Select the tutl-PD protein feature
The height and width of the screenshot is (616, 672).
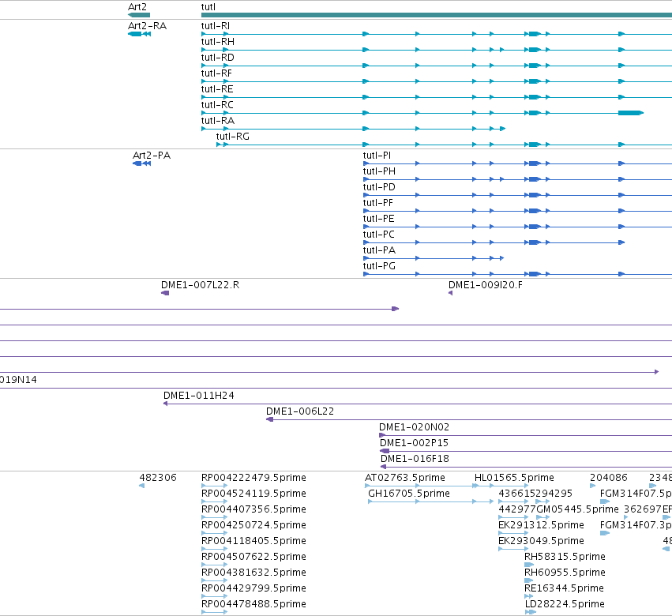click(517, 195)
